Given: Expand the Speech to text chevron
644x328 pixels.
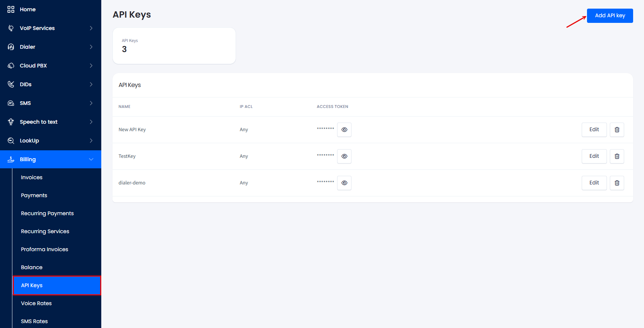Looking at the screenshot, I should point(91,122).
